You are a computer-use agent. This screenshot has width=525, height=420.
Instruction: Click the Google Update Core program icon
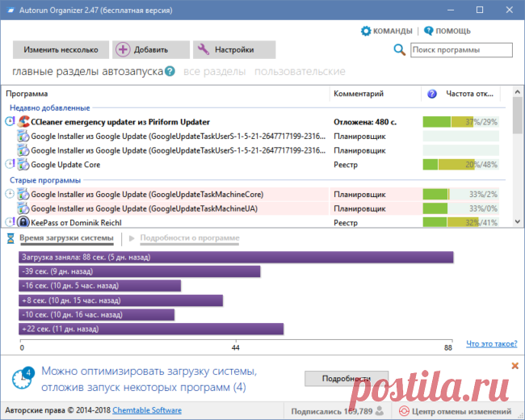[23, 165]
